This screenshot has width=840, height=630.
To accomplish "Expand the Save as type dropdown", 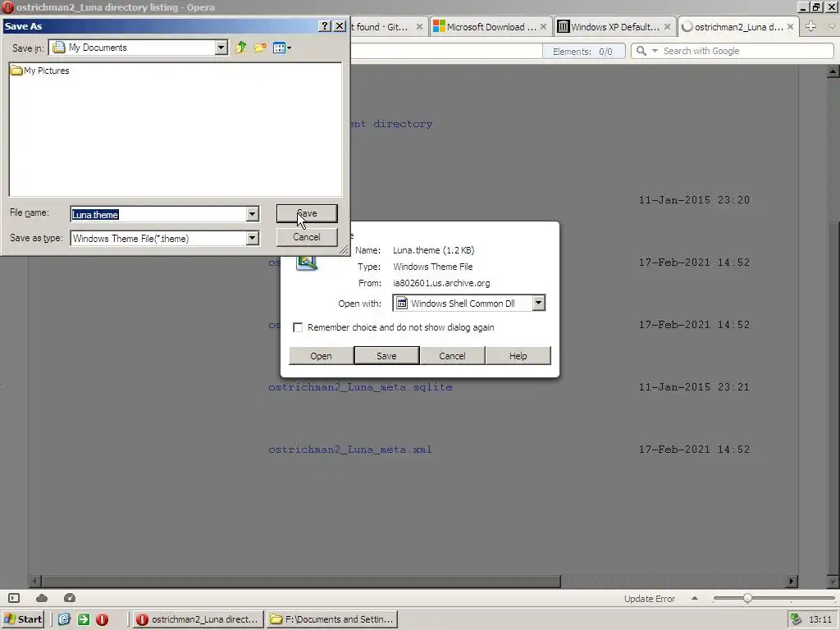I will click(253, 239).
